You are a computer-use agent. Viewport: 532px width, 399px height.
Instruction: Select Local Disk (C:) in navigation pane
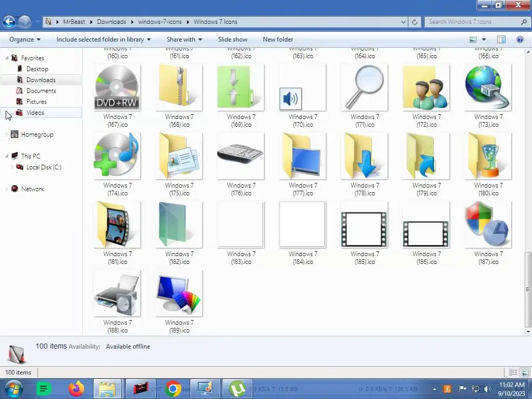[44, 167]
